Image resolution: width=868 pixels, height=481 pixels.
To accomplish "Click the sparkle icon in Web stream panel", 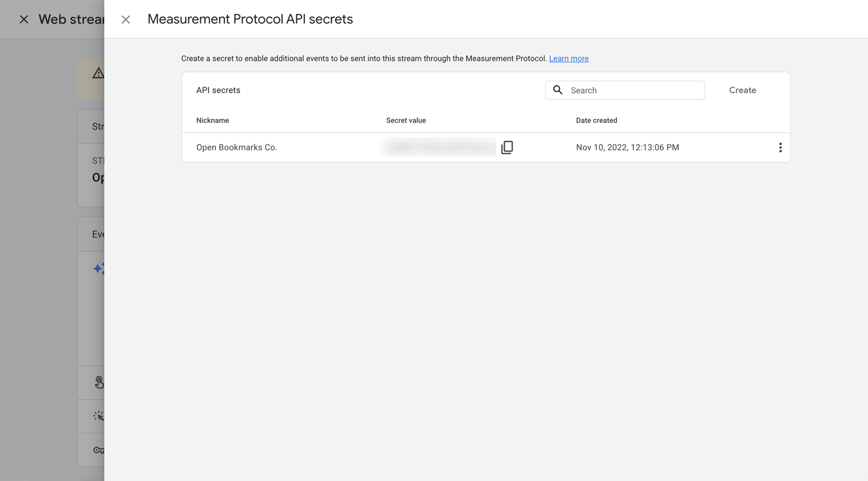I will click(x=98, y=269).
